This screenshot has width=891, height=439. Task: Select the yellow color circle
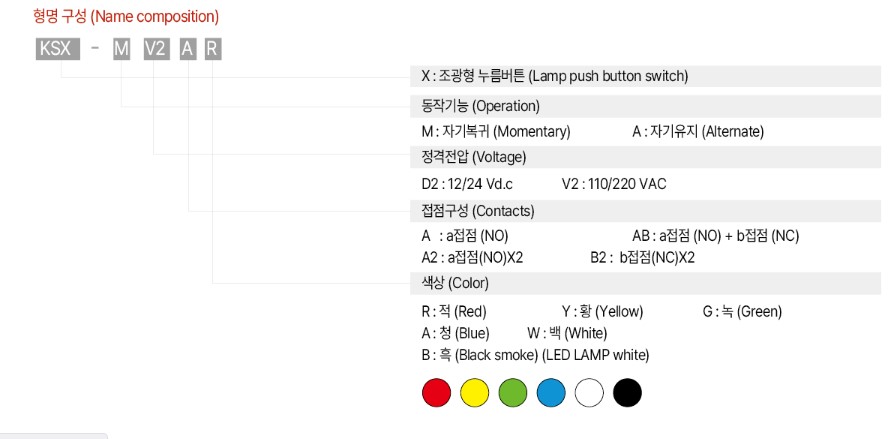click(x=474, y=393)
